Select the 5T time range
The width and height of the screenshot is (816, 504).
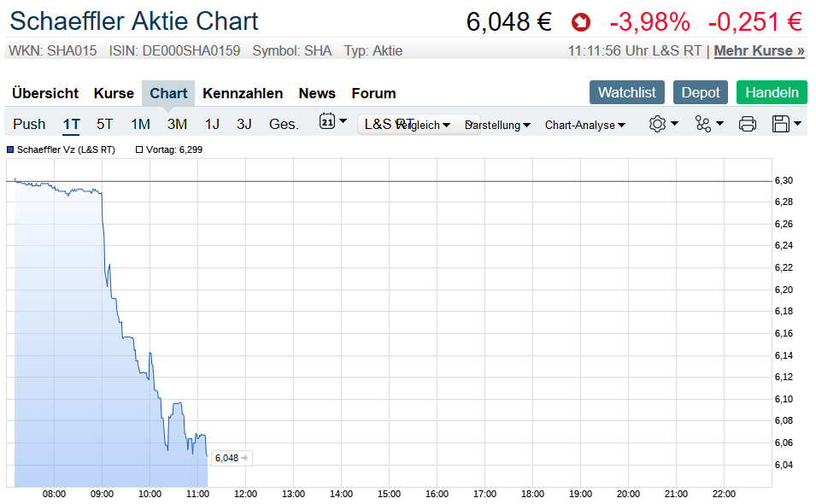(104, 125)
